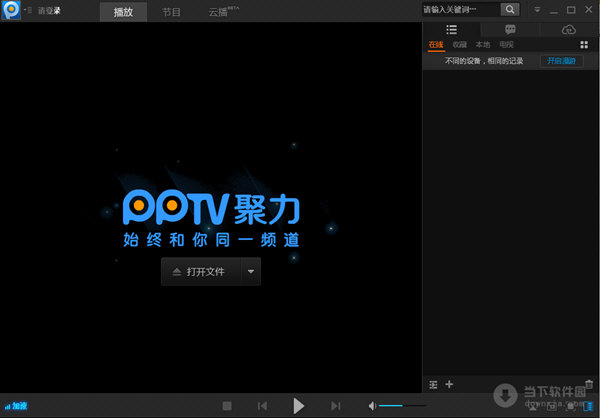This screenshot has height=418, width=600.
Task: Adjust the volume slider
Action: coord(403,406)
